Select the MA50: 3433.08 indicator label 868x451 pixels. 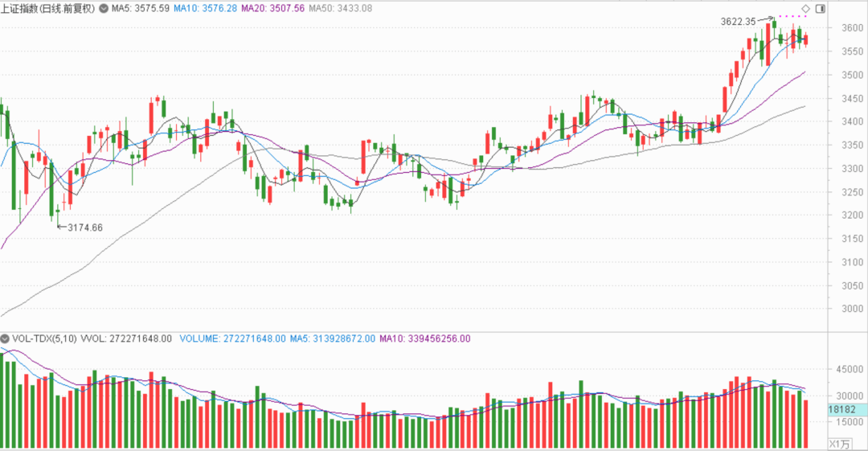click(341, 8)
